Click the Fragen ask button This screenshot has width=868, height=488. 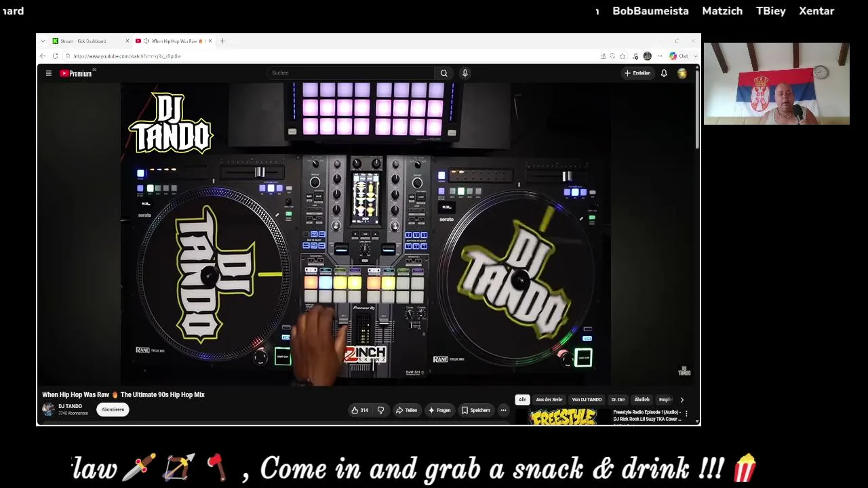(439, 410)
